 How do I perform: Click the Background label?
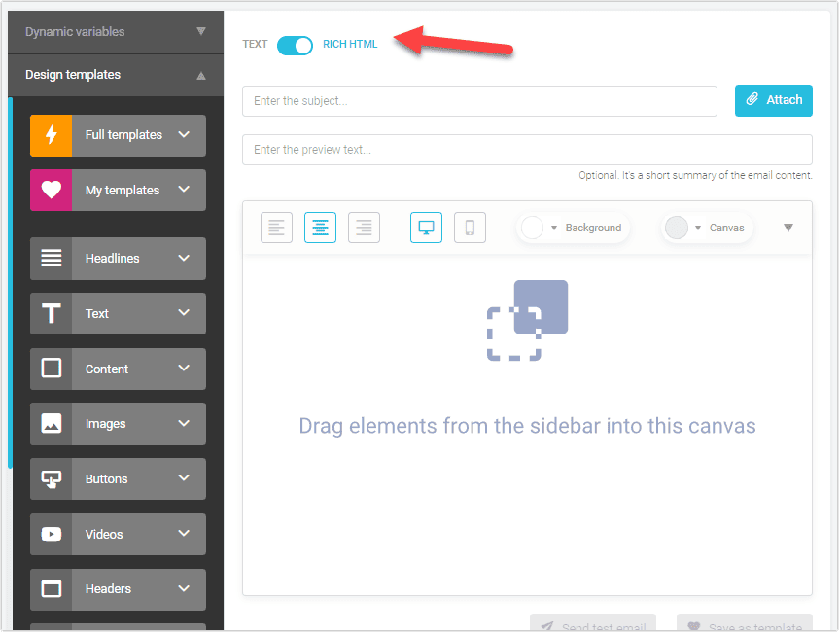(x=594, y=228)
